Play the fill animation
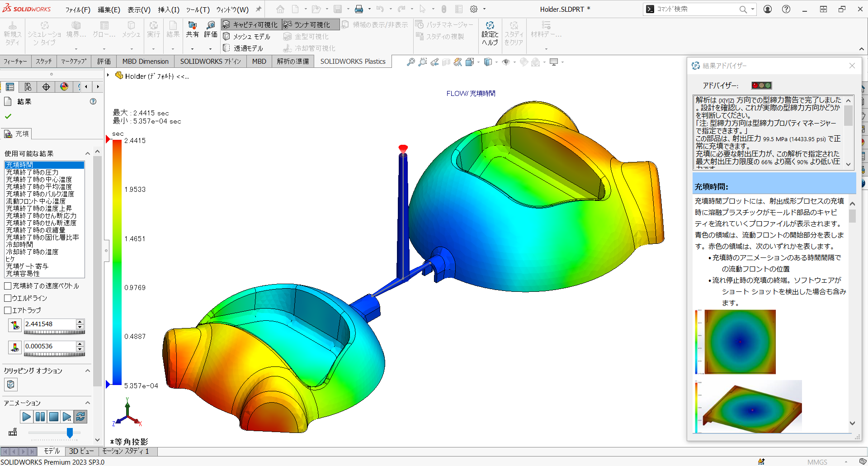Viewport: 868px width, 466px height. tap(26, 417)
